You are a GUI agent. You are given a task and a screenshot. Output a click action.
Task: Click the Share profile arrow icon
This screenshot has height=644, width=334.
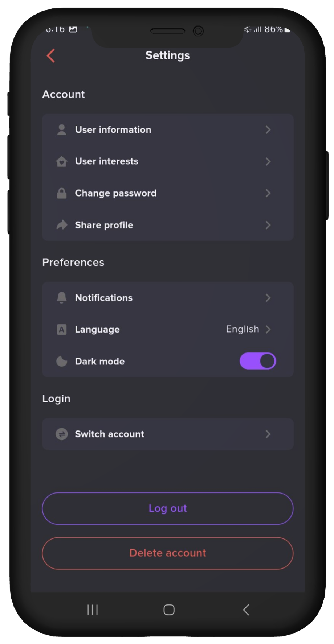click(x=62, y=225)
